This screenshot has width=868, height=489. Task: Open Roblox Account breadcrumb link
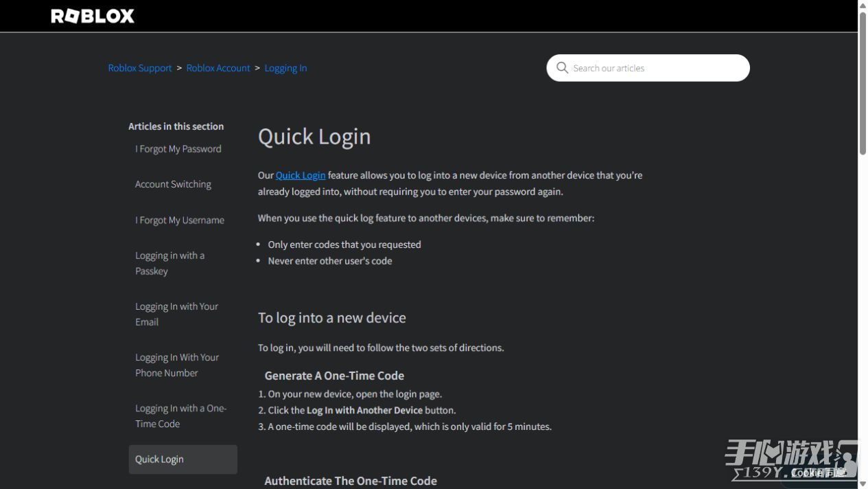pyautogui.click(x=218, y=68)
